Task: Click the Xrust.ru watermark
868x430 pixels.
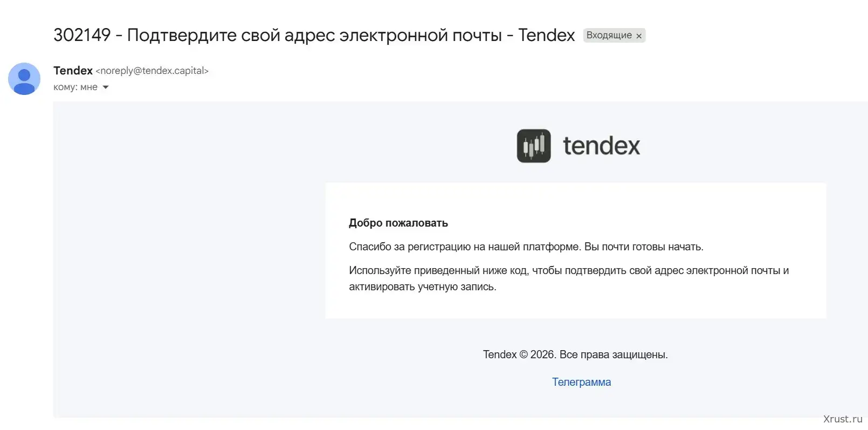Action: (x=842, y=419)
